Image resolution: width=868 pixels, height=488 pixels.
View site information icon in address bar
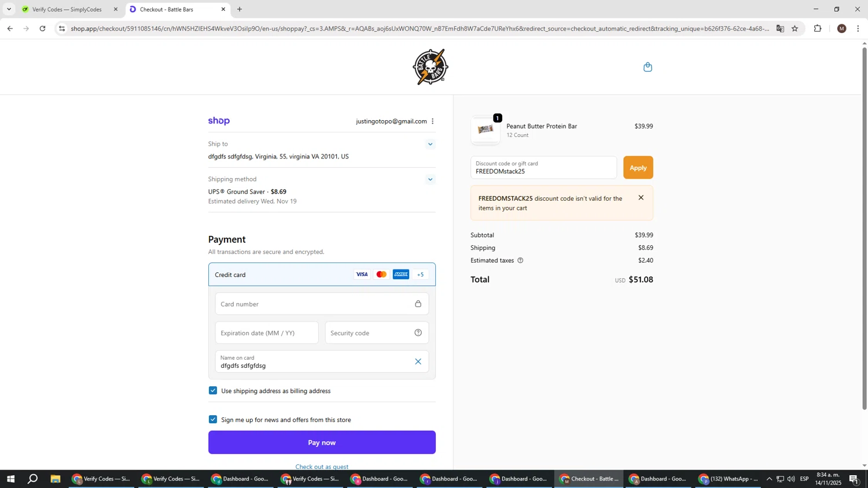coord(62,28)
